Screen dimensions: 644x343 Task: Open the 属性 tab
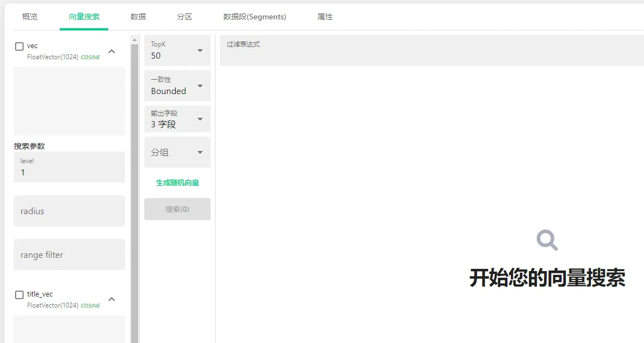click(325, 17)
